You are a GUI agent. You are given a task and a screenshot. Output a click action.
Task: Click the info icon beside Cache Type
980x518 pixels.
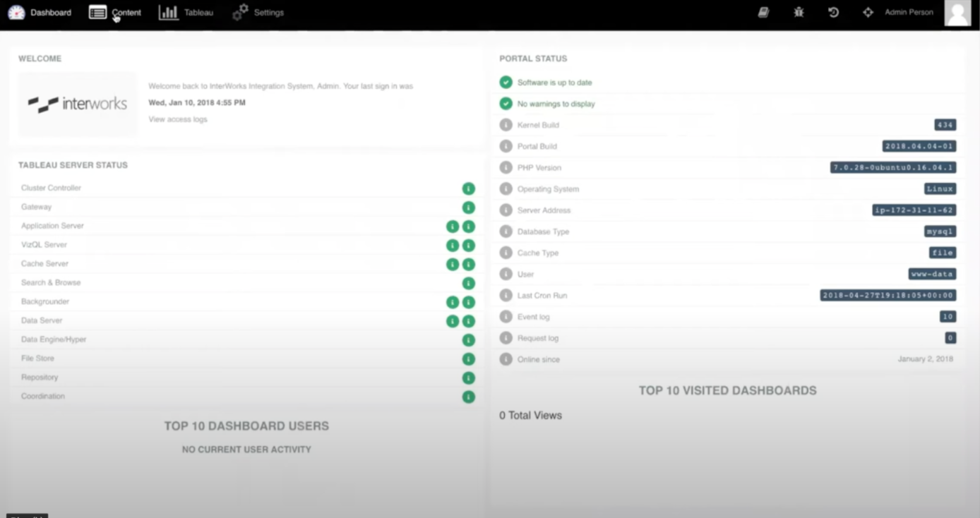[506, 253]
